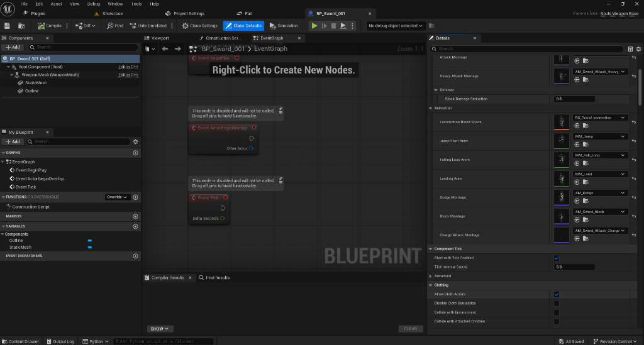Open Heavy Attack Montage asset dropdown
644x345 pixels.
(599, 72)
